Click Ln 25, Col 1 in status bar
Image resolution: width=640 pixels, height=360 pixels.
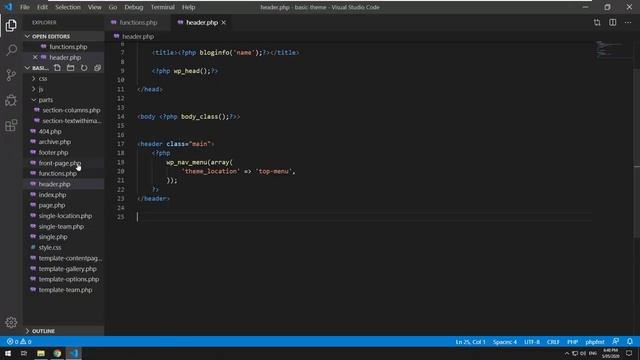click(470, 342)
